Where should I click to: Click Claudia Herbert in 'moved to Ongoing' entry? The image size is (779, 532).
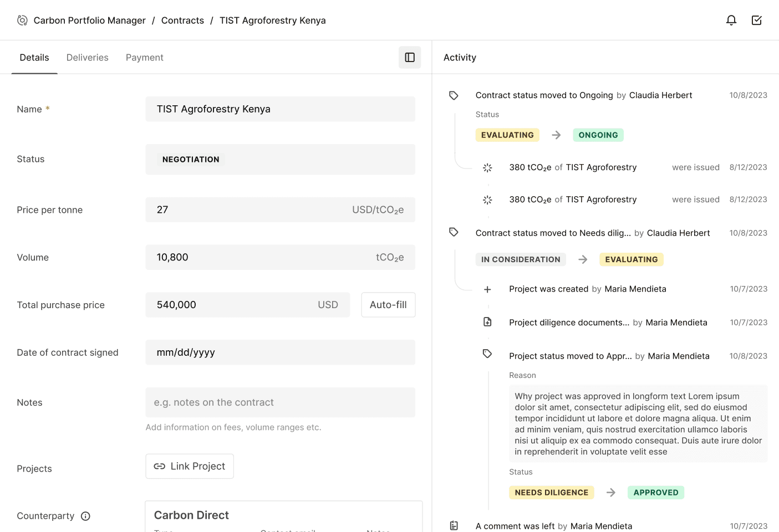pos(660,95)
